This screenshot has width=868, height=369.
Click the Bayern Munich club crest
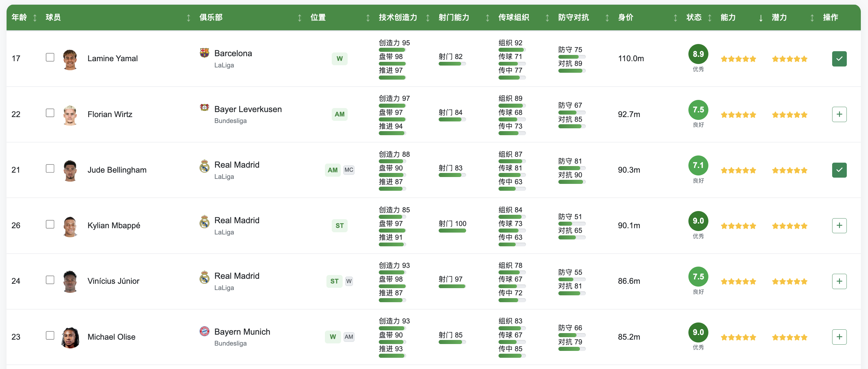[204, 331]
